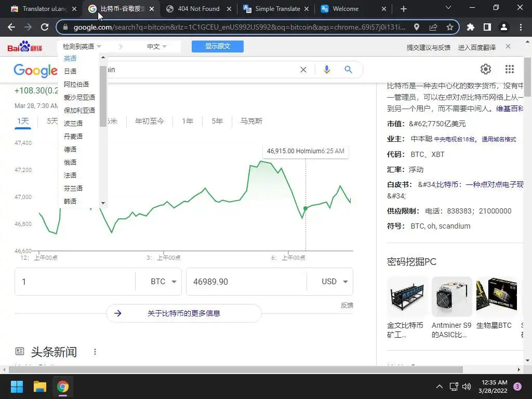Switch to Welcome tab
The width and height of the screenshot is (532, 399).
(x=353, y=9)
